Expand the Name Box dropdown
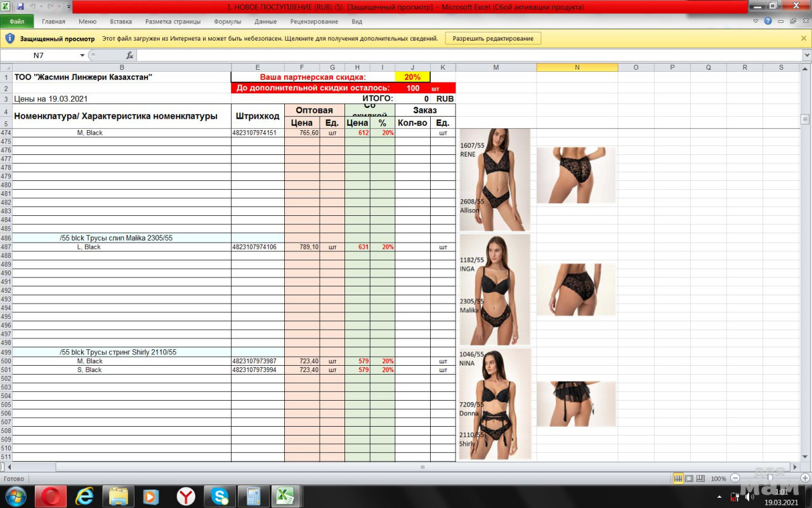This screenshot has width=812, height=508. [x=82, y=55]
